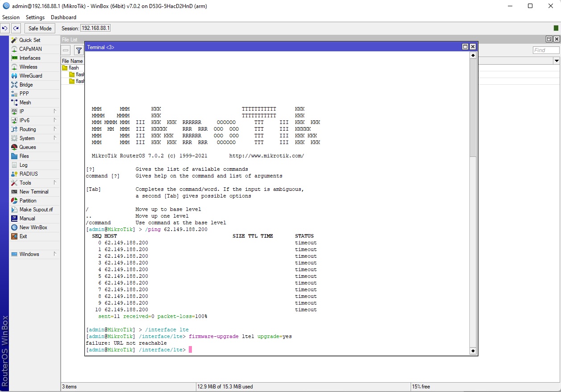Screen dimensions: 561x392
Task: Open the Partition sidebar entry
Action: click(x=34, y=201)
